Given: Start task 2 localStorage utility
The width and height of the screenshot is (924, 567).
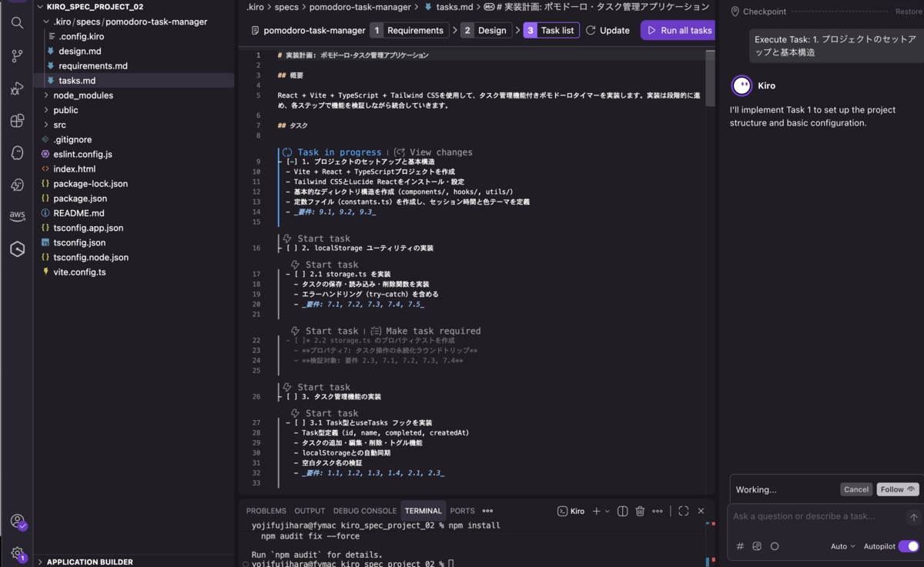Looking at the screenshot, I should 316,238.
